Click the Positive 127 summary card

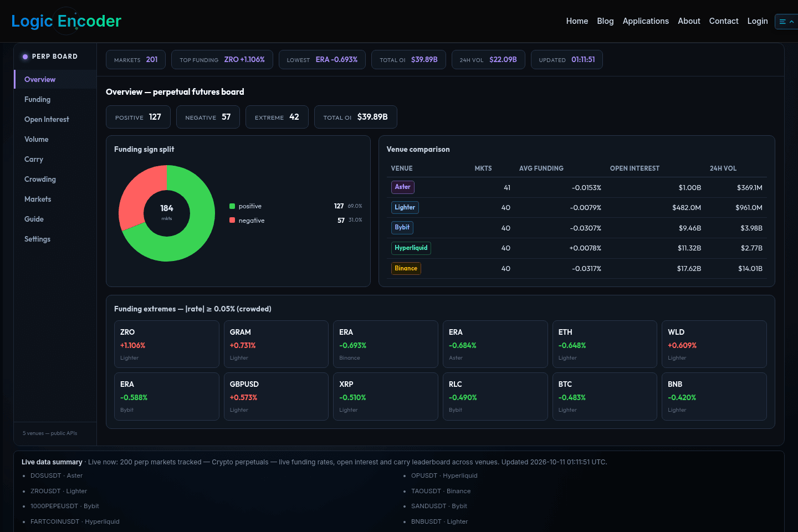click(x=138, y=117)
